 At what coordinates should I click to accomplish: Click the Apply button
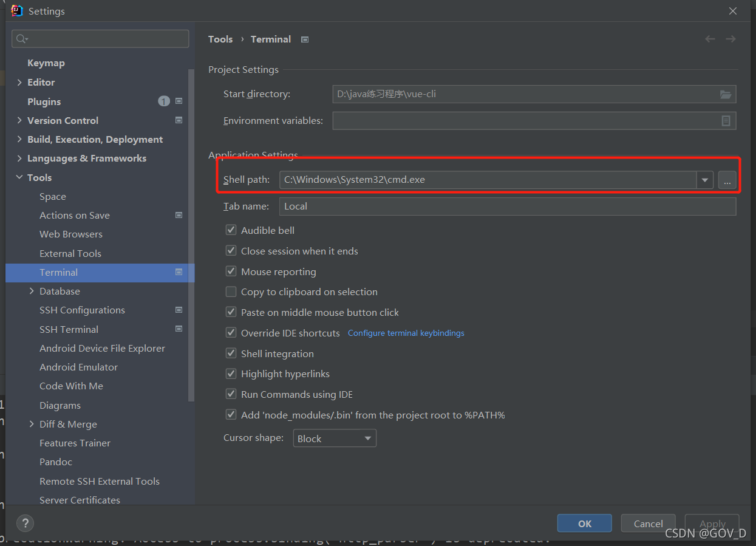click(712, 524)
